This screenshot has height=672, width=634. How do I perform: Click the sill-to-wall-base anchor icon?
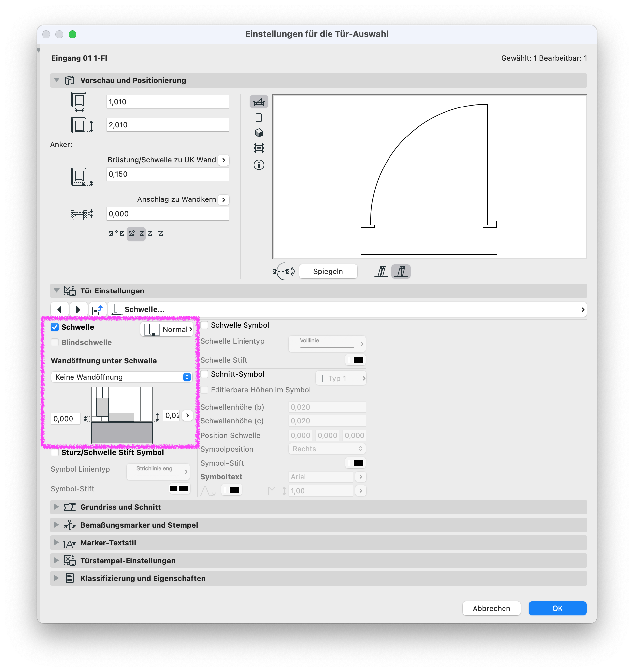(82, 176)
